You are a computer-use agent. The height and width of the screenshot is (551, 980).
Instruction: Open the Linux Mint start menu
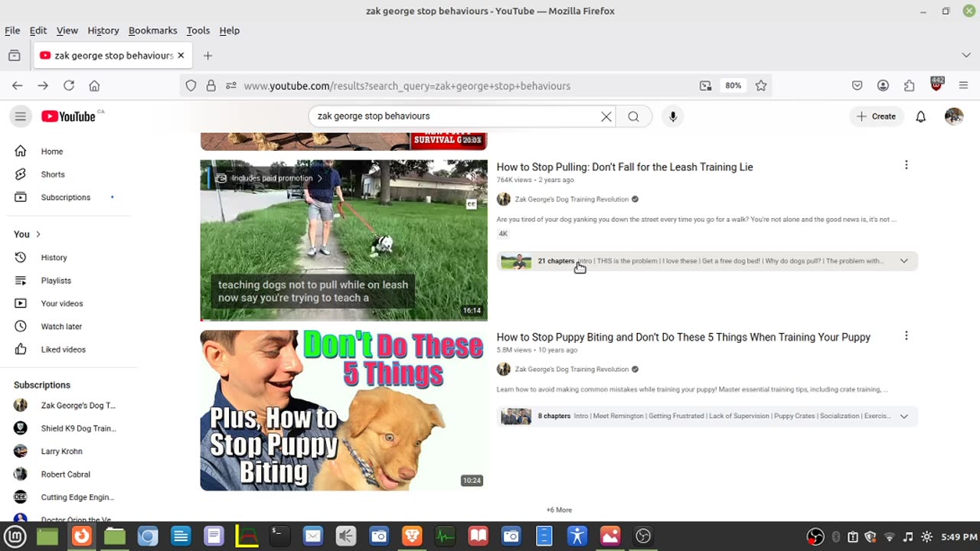(15, 536)
